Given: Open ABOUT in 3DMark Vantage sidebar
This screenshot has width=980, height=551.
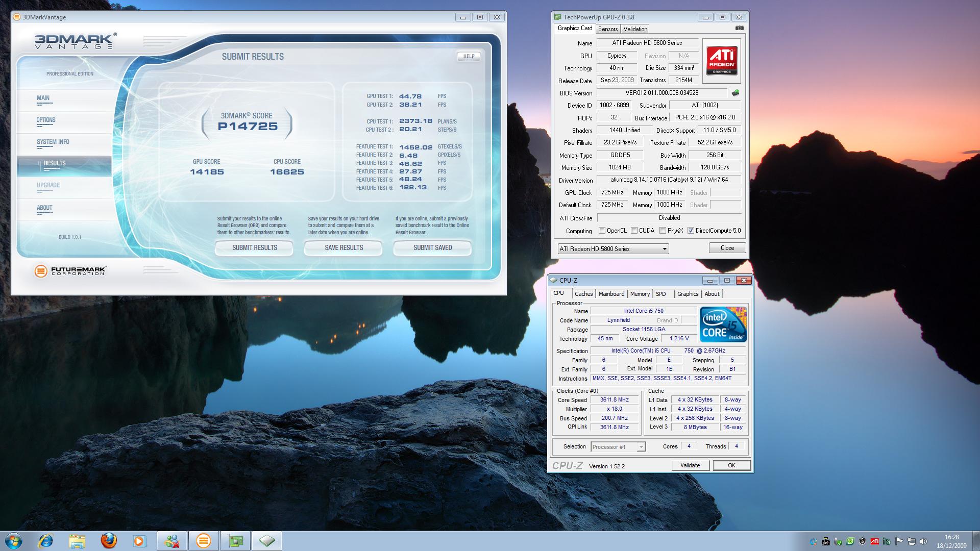Looking at the screenshot, I should [64, 210].
